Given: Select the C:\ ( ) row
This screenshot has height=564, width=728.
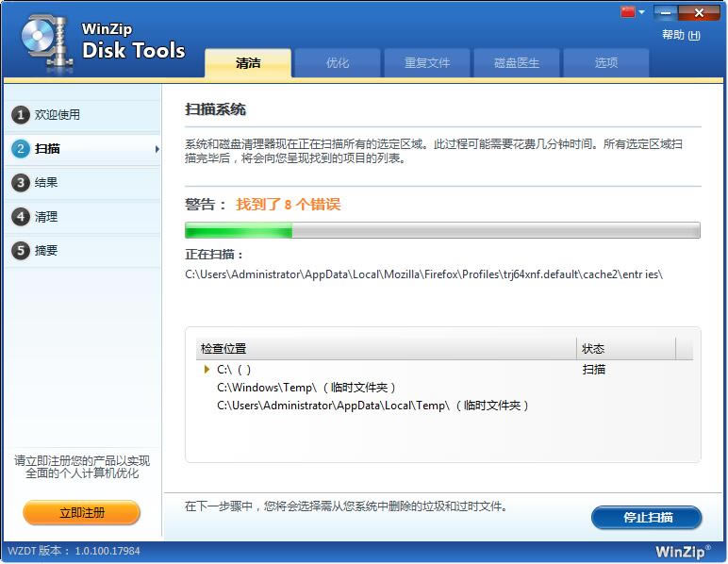Looking at the screenshot, I should tap(444, 370).
